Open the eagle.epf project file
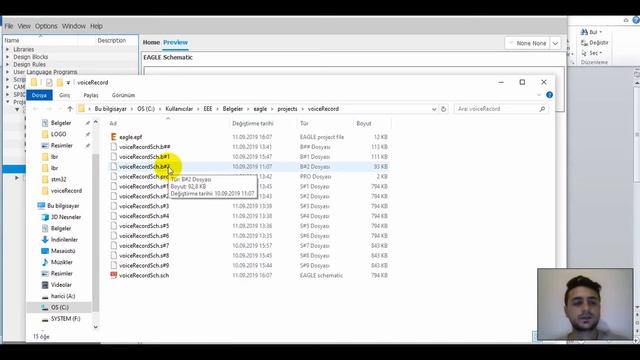 pyautogui.click(x=131, y=137)
